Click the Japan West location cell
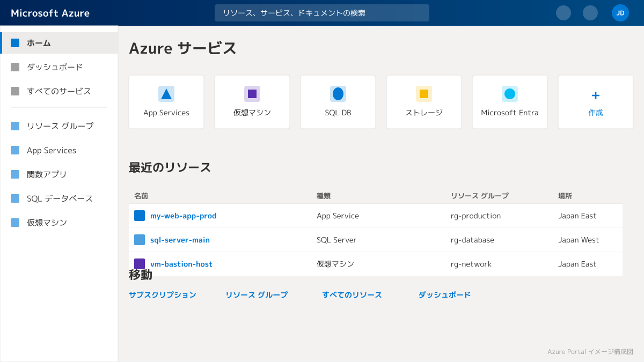The width and height of the screenshot is (644, 362). pos(579,240)
